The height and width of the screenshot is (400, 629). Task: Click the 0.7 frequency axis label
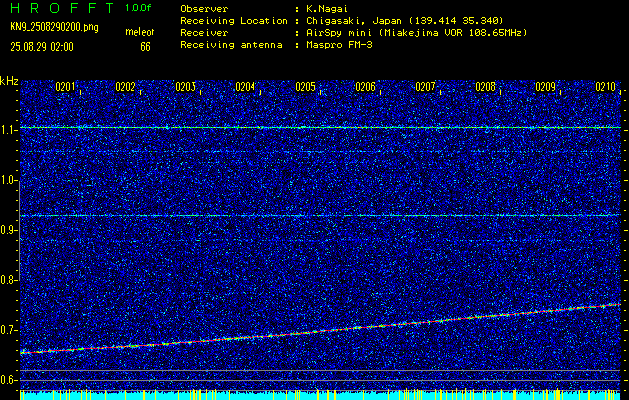(8, 330)
